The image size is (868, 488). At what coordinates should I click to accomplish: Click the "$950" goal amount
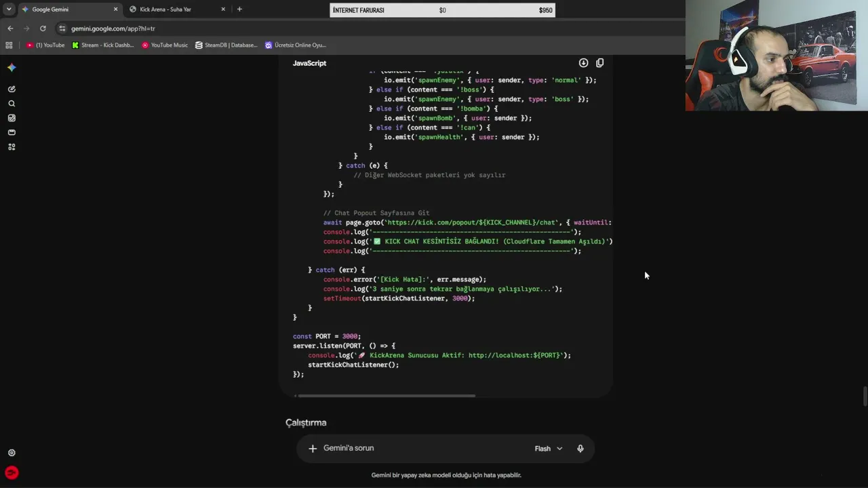(x=546, y=10)
